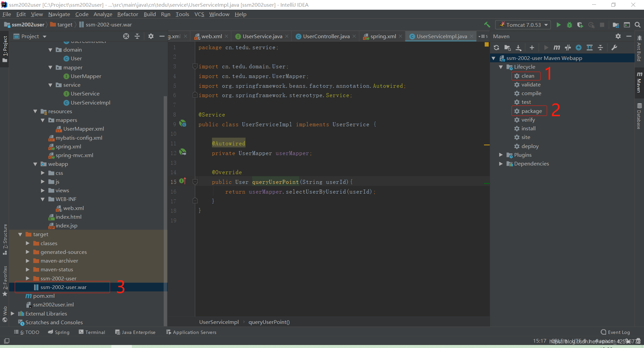Expand the Plugins node

click(x=501, y=155)
